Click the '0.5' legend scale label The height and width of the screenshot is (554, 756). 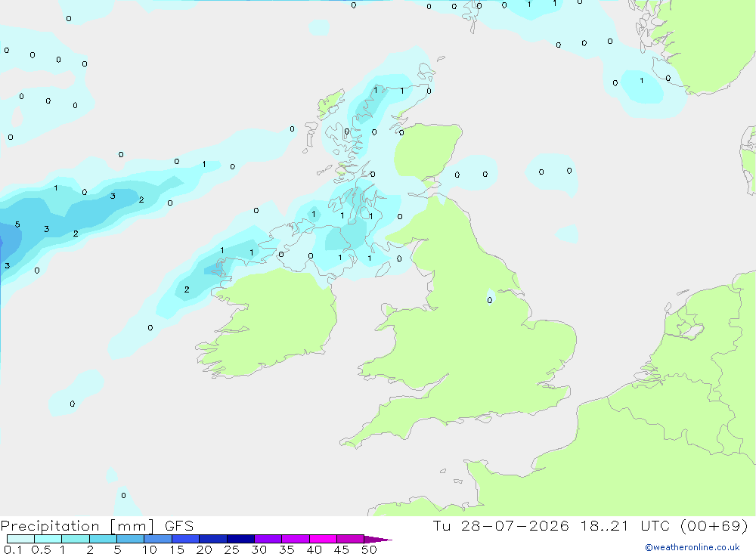tap(41, 549)
